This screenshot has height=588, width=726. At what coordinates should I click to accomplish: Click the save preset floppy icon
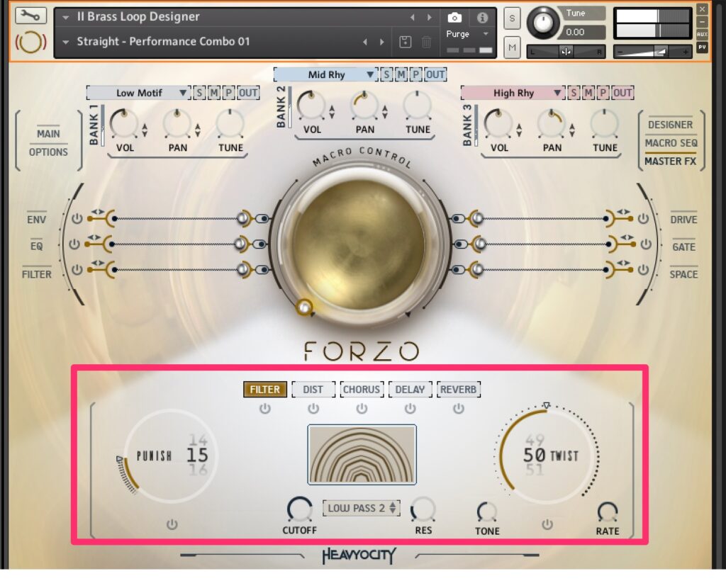point(406,42)
